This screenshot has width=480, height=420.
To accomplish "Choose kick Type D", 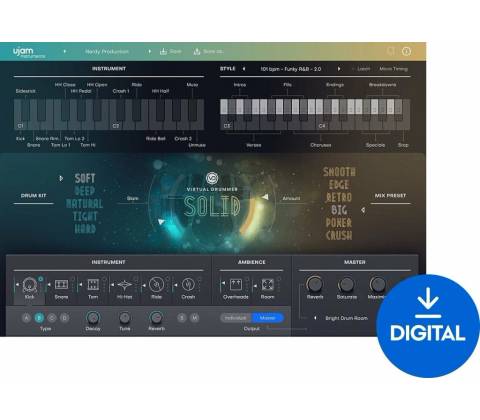I will (65, 318).
